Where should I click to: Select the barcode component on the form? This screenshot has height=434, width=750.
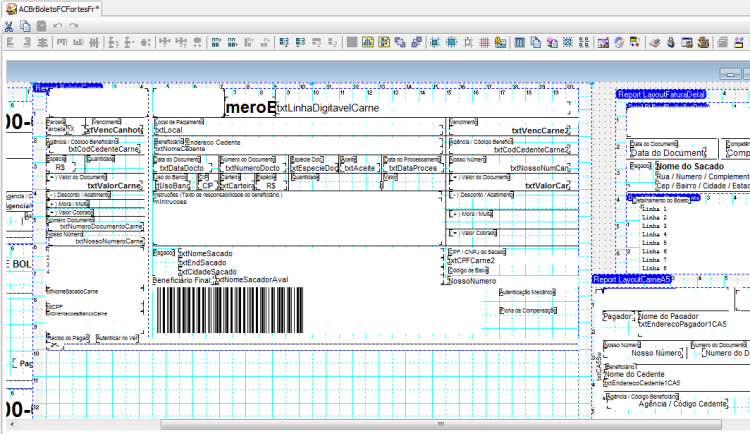point(230,310)
